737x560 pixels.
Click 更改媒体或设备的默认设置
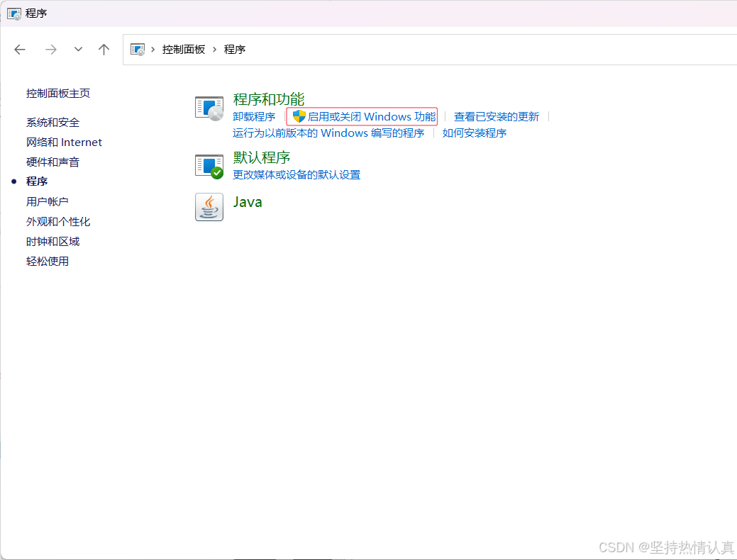(x=297, y=175)
